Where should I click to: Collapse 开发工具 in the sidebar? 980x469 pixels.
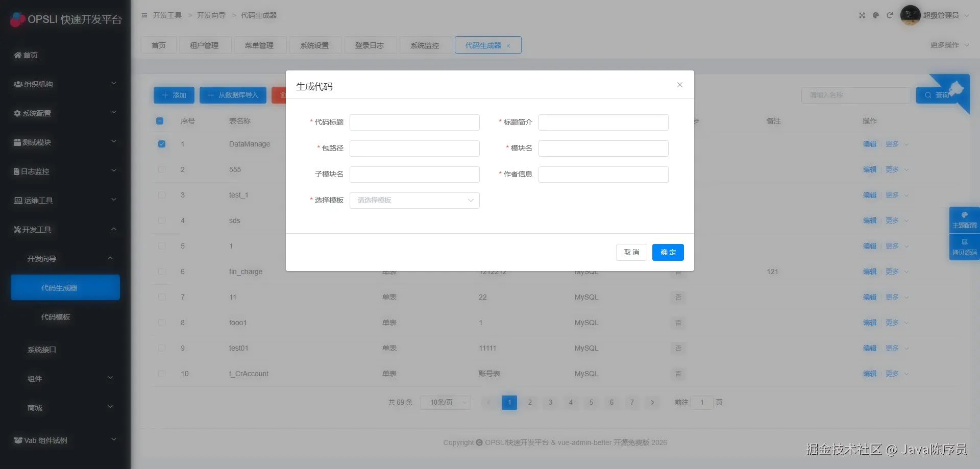pos(65,230)
